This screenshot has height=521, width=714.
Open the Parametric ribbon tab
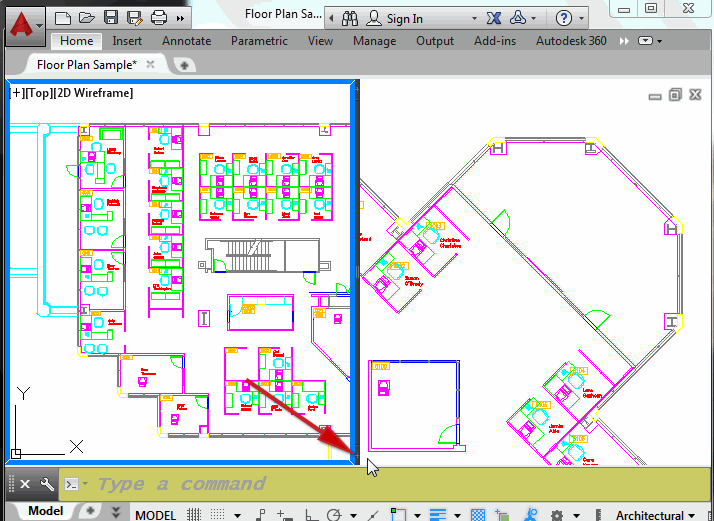tap(259, 41)
